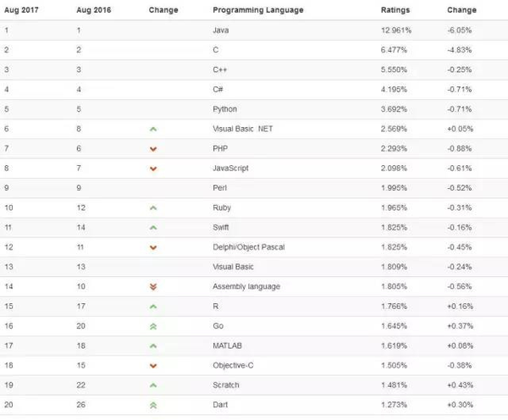Image resolution: width=508 pixels, height=420 pixels.
Task: Click the Scratch language name
Action: coord(225,385)
